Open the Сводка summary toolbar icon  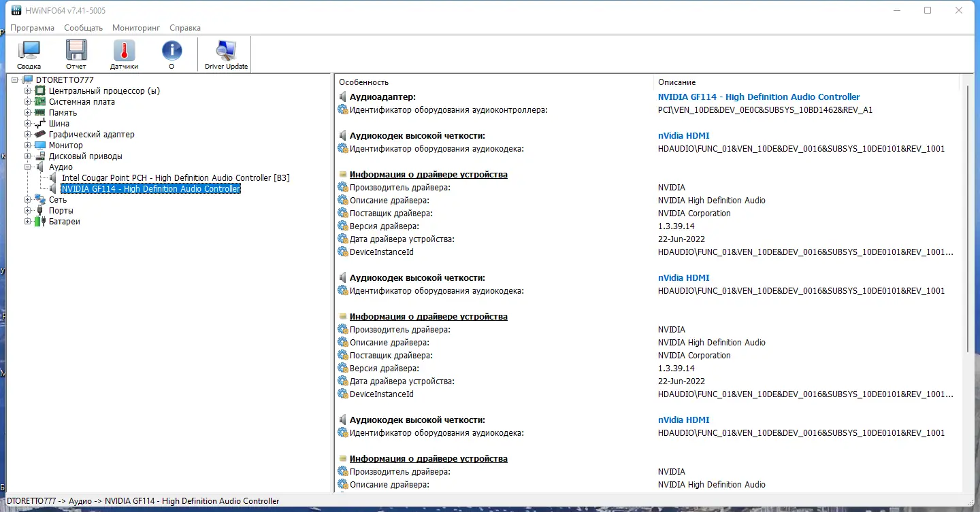(x=29, y=51)
